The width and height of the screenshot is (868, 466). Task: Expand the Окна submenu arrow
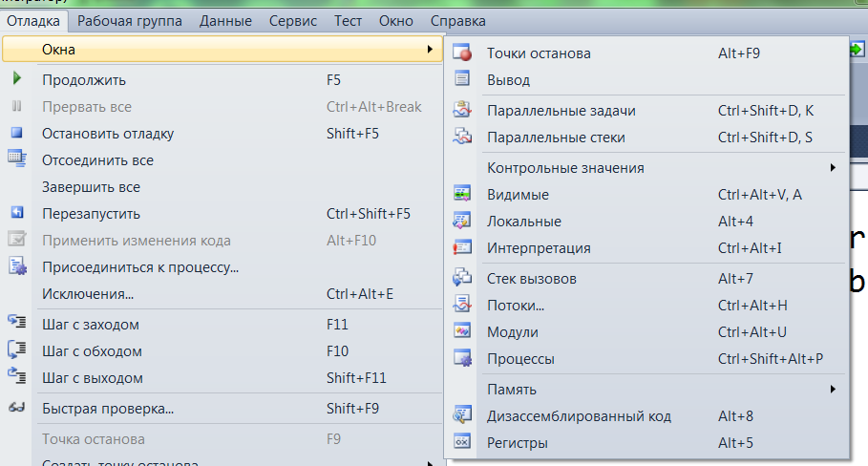click(x=430, y=50)
